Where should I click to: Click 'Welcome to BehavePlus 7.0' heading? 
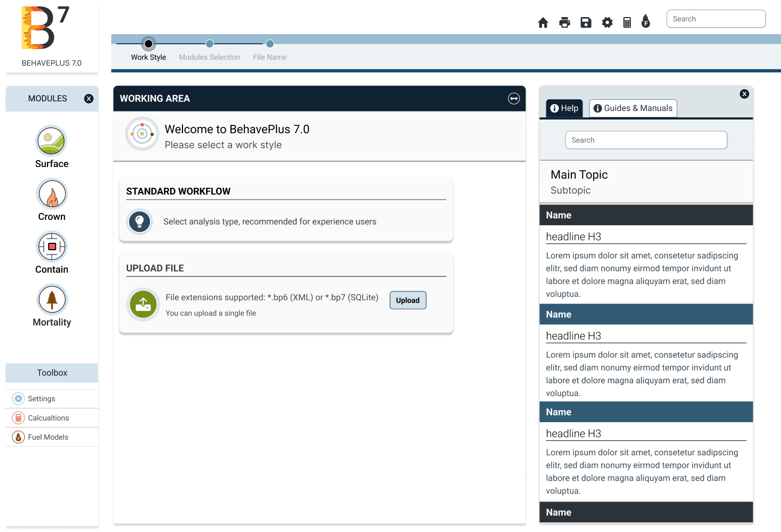coord(237,129)
